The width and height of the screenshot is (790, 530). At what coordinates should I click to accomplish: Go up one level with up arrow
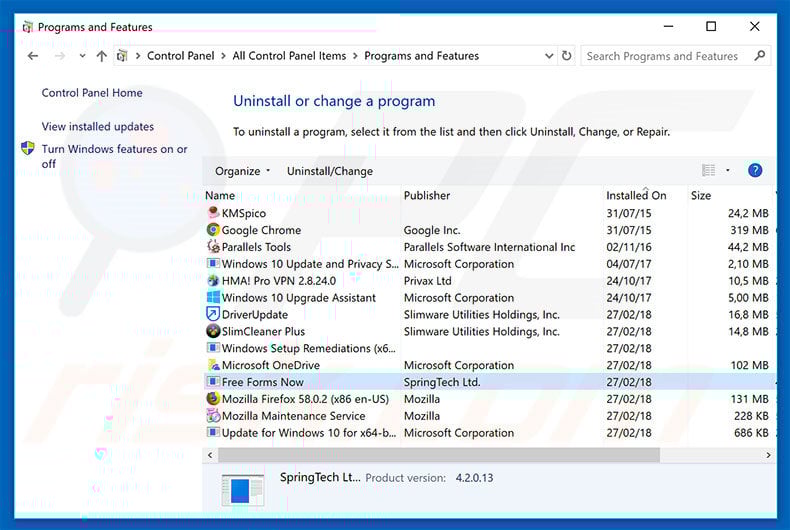[102, 56]
